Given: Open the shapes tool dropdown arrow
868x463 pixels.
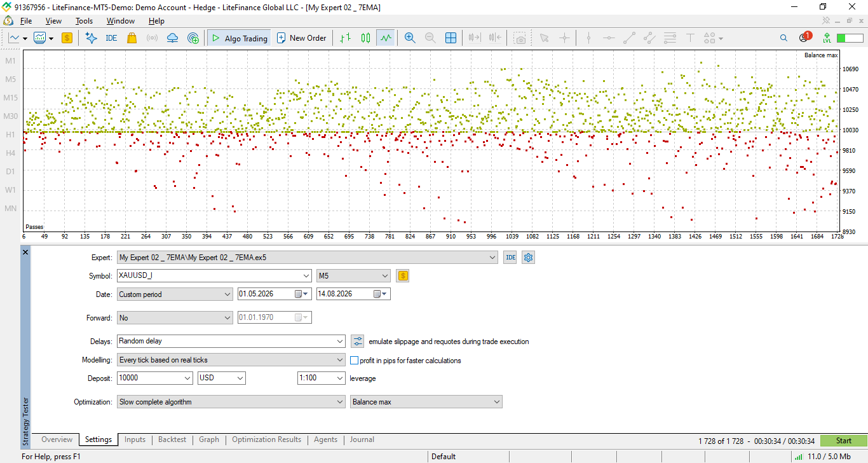Looking at the screenshot, I should 721,38.
